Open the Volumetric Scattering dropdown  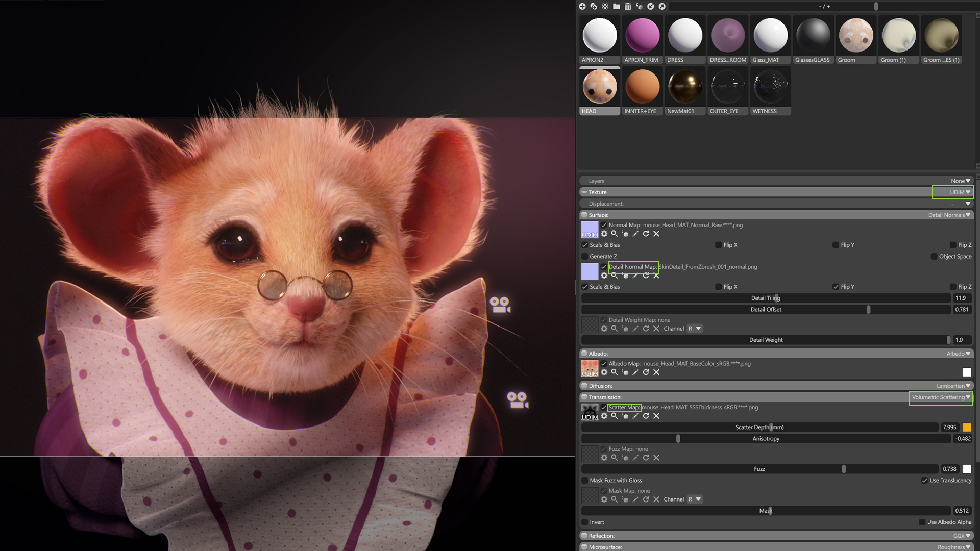(x=941, y=397)
